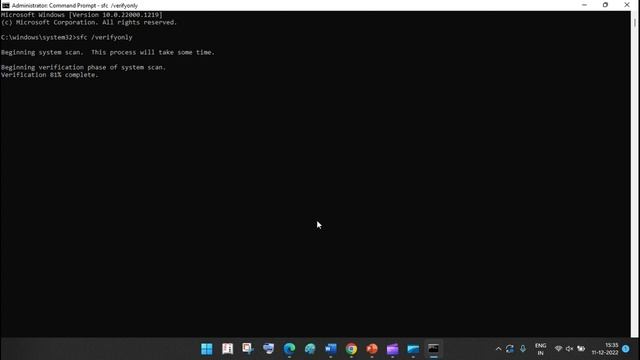Screen dimensions: 640x360
Task: Click the 'sfc /verifyonly' command line
Action: tap(67, 37)
